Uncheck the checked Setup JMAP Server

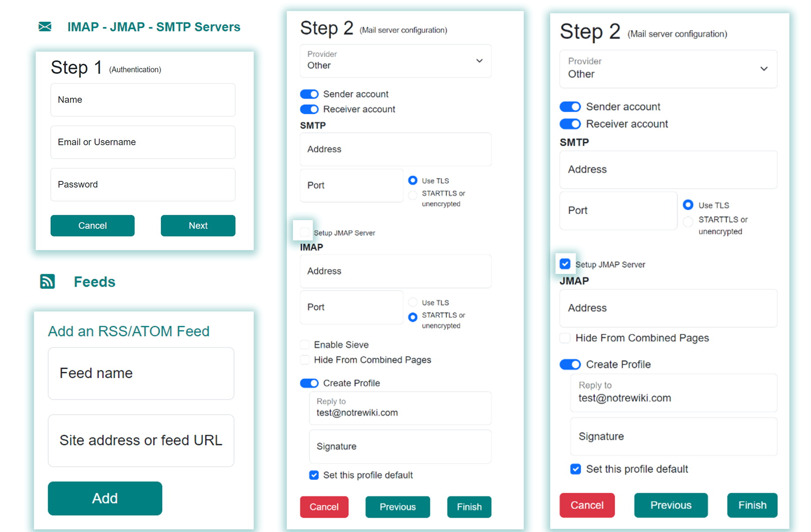(565, 264)
